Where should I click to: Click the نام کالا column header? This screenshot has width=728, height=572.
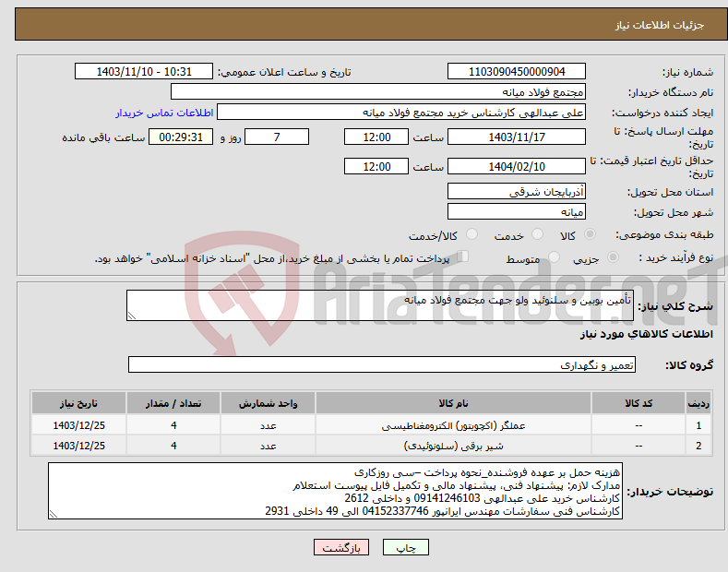[x=453, y=403]
